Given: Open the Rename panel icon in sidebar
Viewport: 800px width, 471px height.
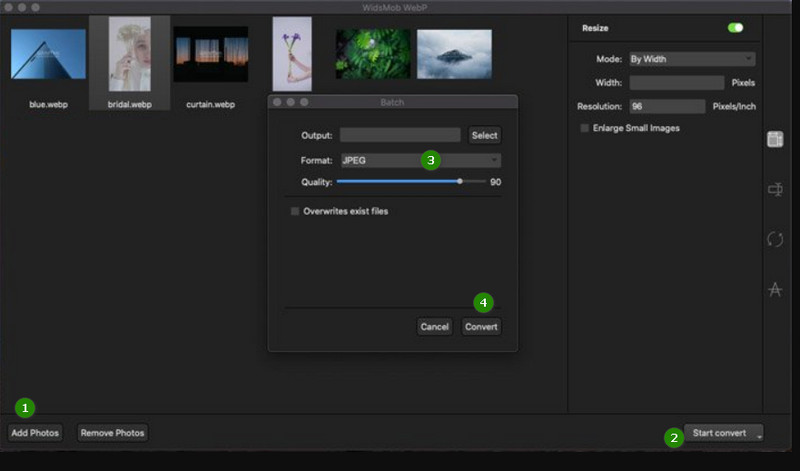Looking at the screenshot, I should (774, 189).
